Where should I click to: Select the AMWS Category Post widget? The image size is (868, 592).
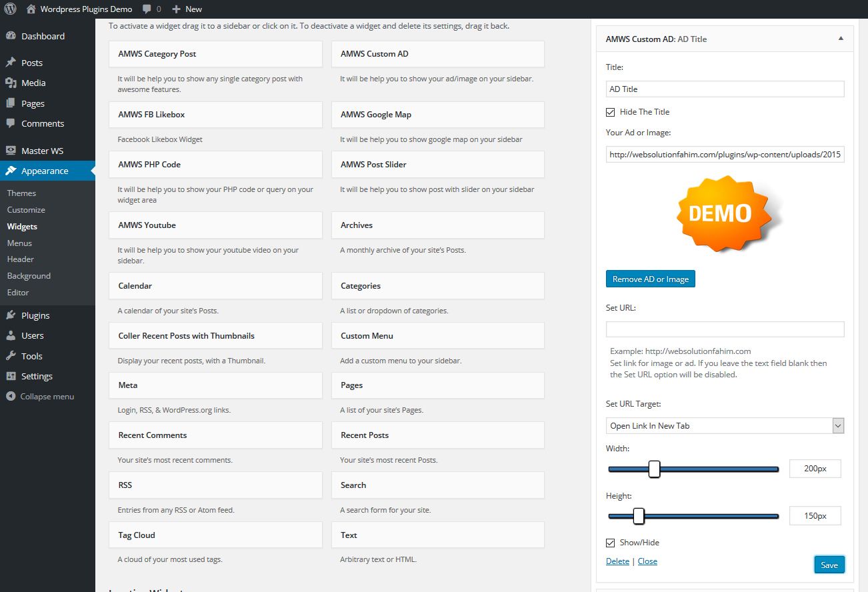[x=215, y=54]
